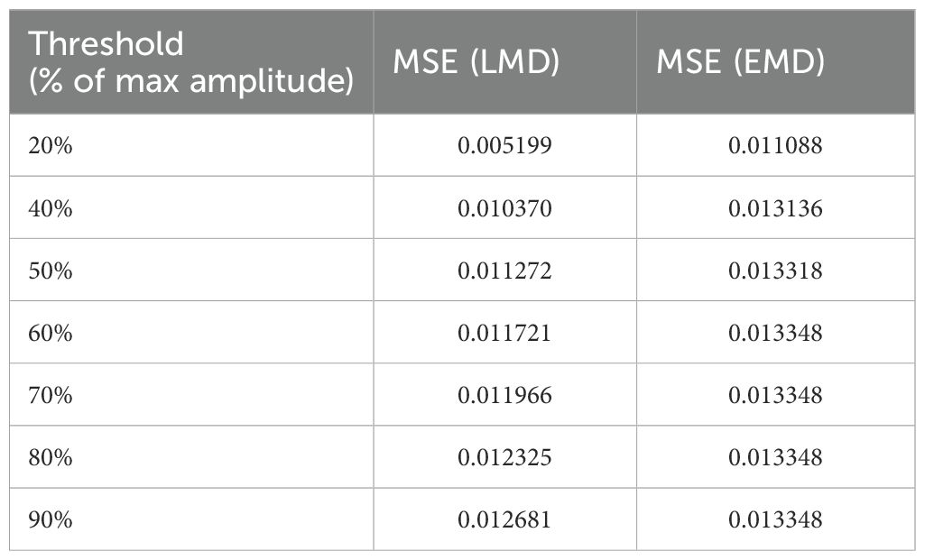
Task: Select the 90% threshold cell
Action: [51, 519]
